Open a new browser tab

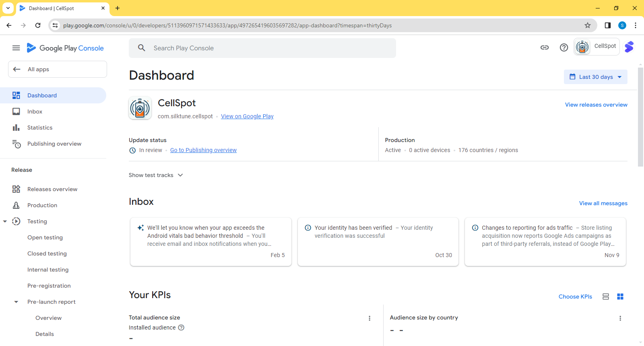(118, 8)
